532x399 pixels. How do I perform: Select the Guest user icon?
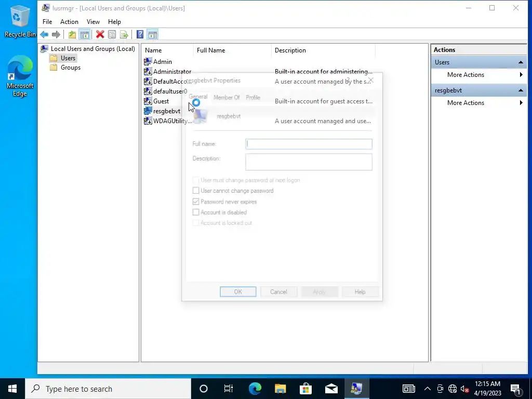(x=148, y=101)
